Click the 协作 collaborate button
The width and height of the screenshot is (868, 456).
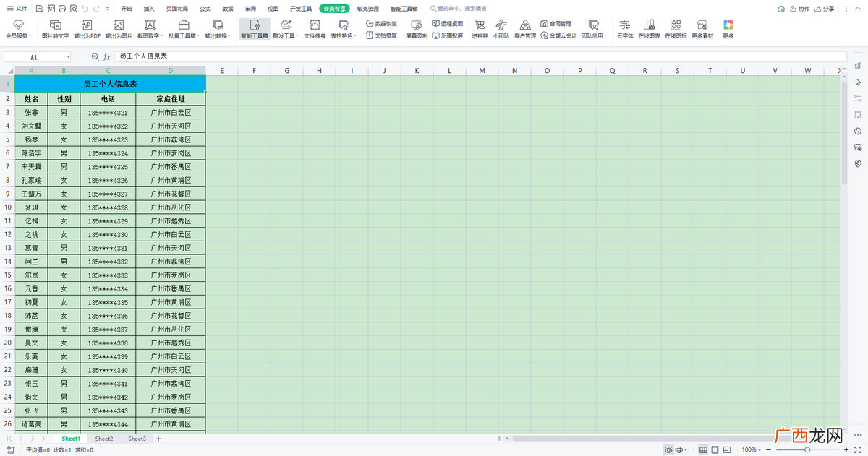[800, 9]
